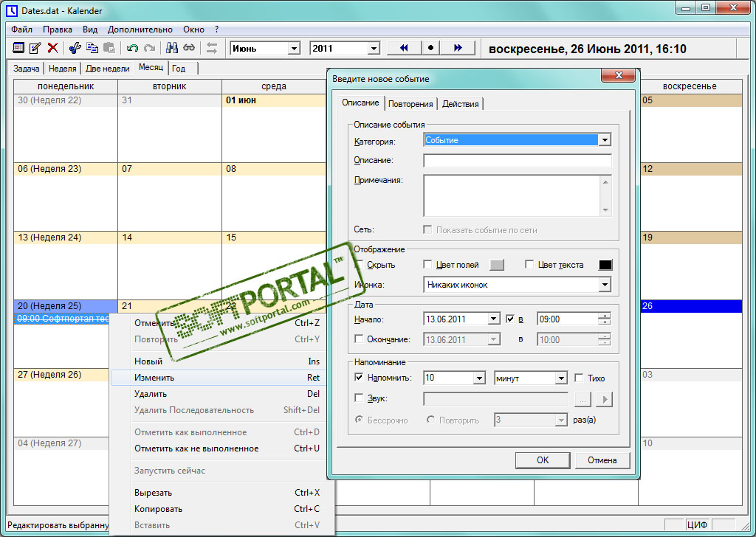Toggle the 'Цвет полей' checkbox
The image size is (756, 537).
tap(427, 264)
